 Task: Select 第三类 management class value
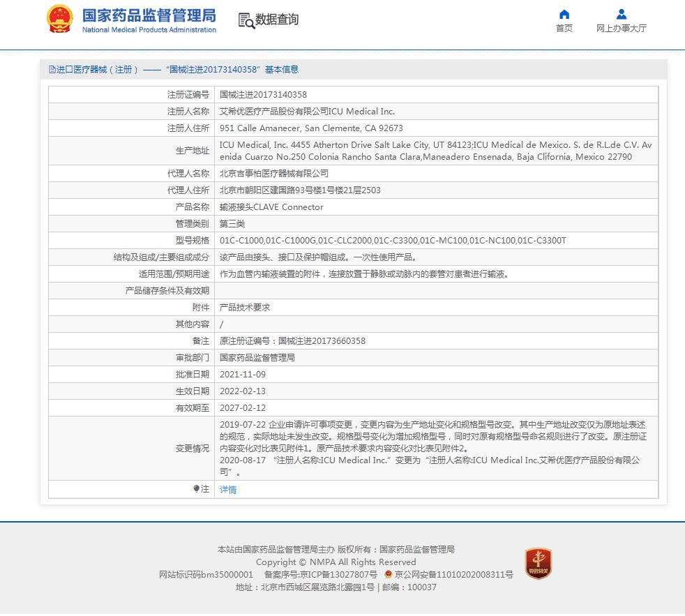pos(232,224)
